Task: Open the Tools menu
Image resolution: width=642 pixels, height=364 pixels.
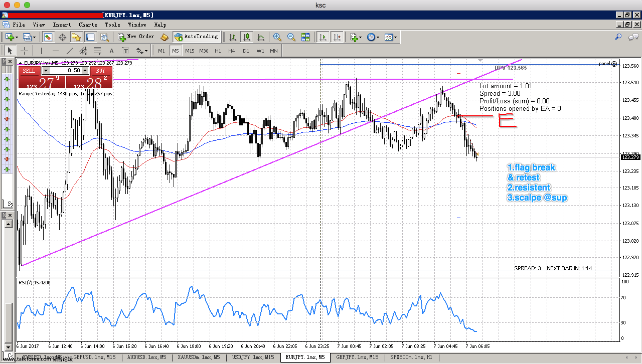Action: click(112, 25)
